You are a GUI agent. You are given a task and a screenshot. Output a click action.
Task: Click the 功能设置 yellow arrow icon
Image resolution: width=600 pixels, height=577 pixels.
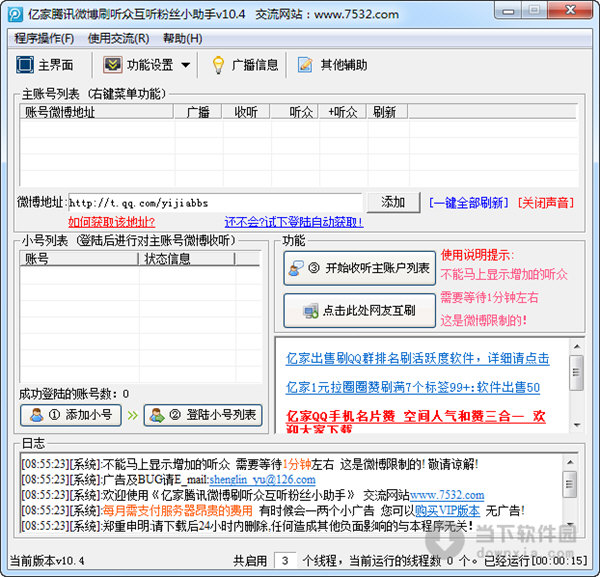coord(112,65)
